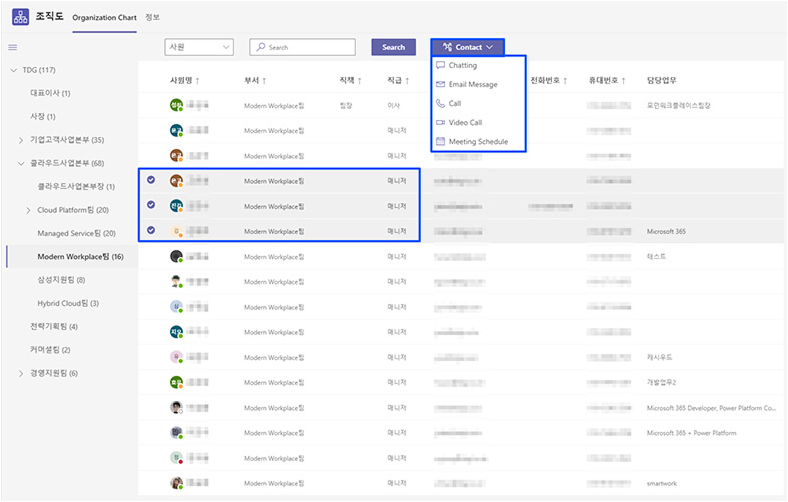Collapse the 클라우드사업본부 (68) tree node
The image size is (788, 502).
21,163
